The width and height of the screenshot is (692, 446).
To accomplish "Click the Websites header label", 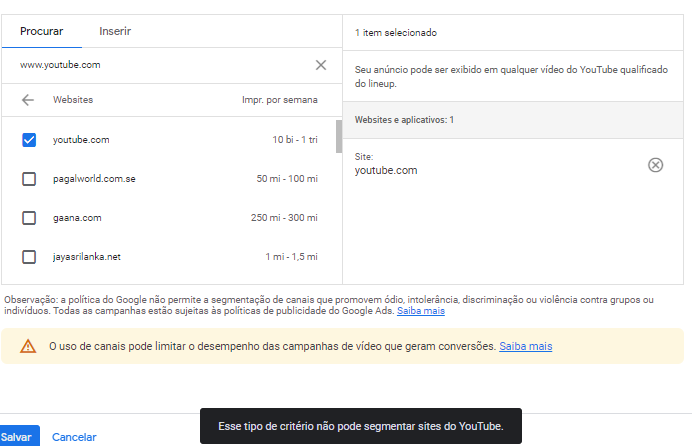I will [x=73, y=100].
